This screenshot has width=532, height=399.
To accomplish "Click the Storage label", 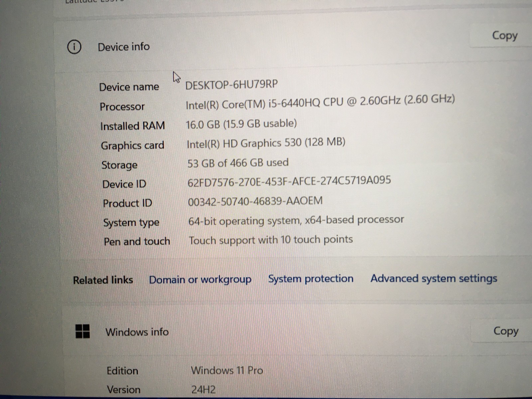I will click(119, 165).
